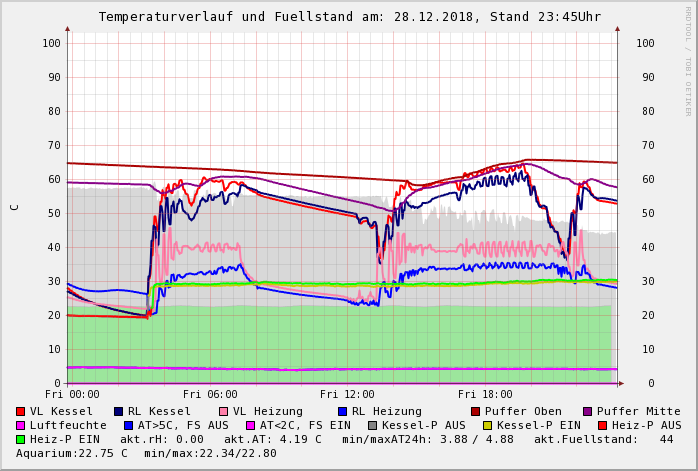The height and width of the screenshot is (471, 698).
Task: Click the green Heiz-P EIN swatch
Action: coord(21,440)
